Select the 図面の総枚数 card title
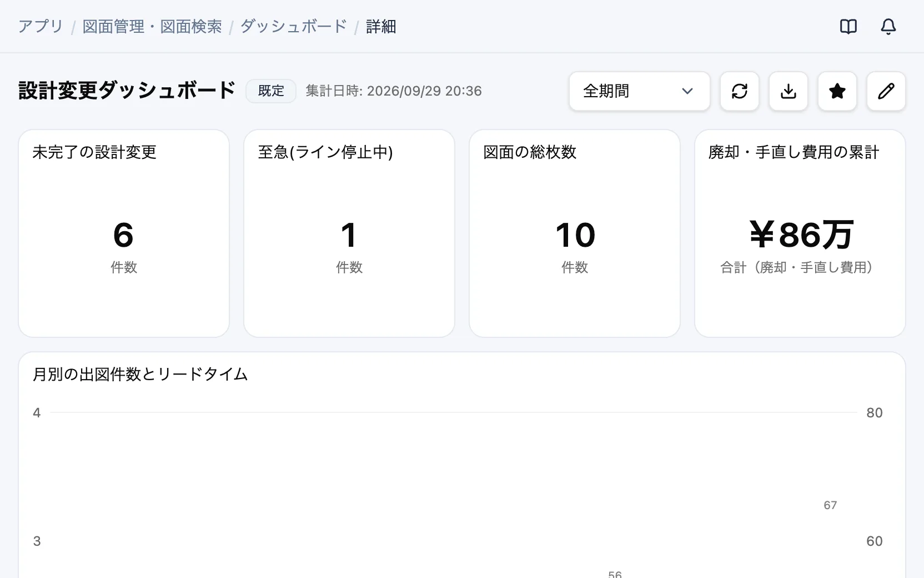924x578 pixels. pyautogui.click(x=530, y=152)
